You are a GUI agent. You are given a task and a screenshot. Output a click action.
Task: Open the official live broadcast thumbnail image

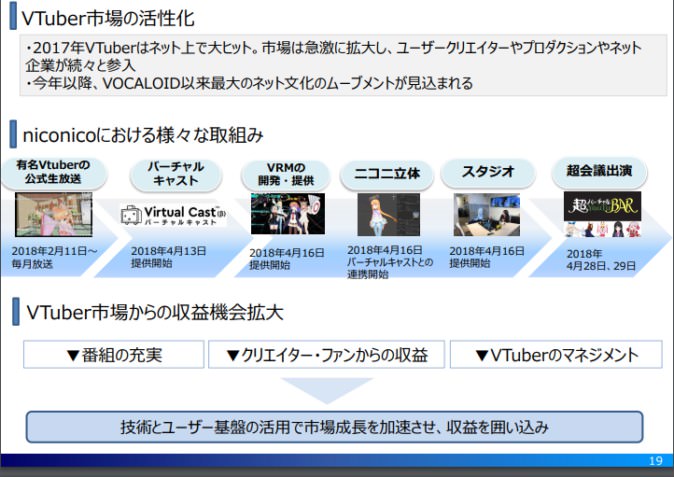(54, 214)
